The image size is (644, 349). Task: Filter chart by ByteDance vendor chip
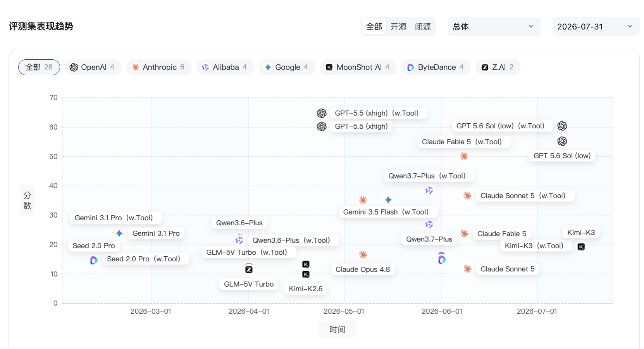[x=436, y=67]
